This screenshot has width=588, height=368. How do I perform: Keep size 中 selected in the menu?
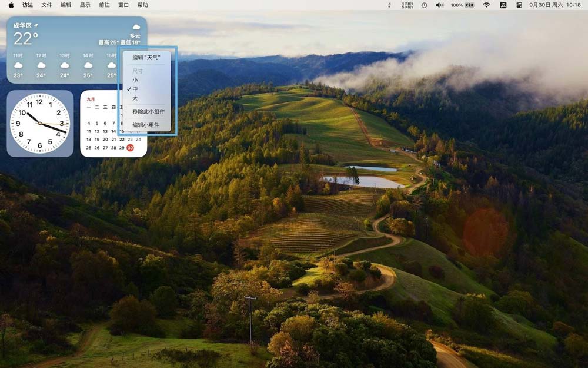coord(135,88)
